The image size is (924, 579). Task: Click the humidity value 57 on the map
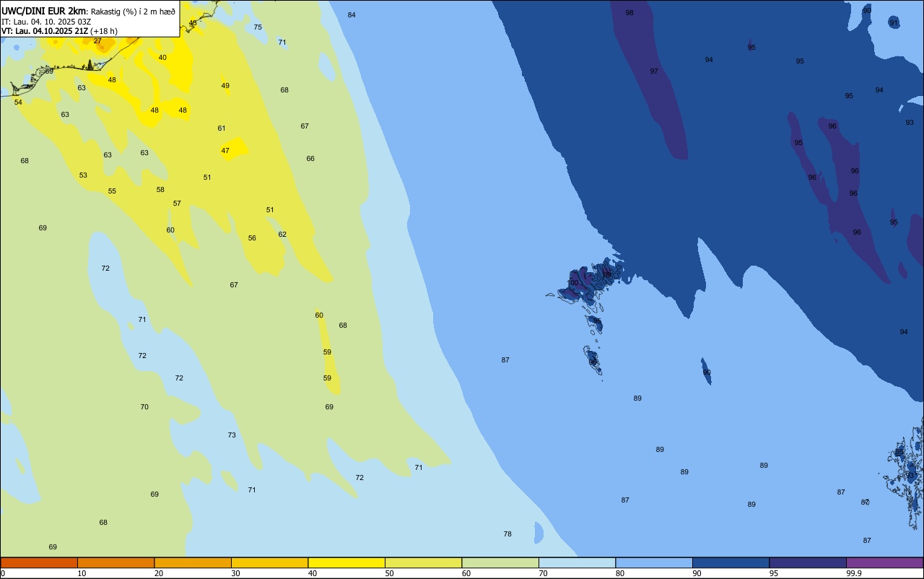[x=177, y=203]
